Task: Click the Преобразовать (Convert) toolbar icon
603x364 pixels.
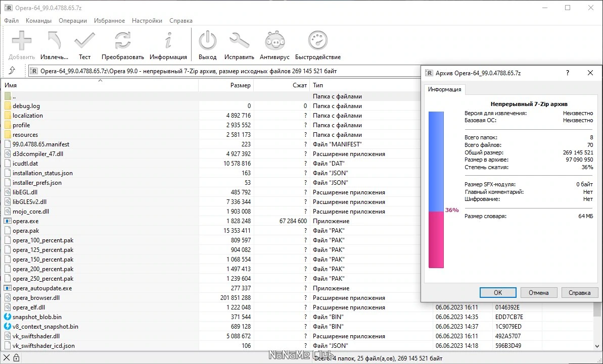Action: click(x=123, y=40)
